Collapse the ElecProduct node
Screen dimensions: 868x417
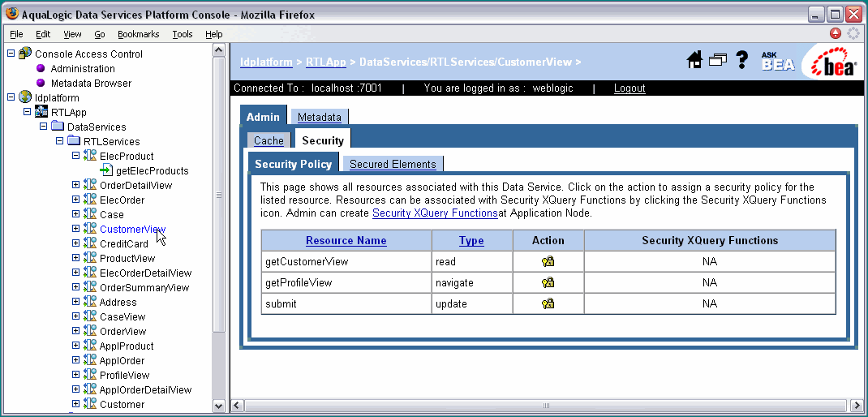point(75,156)
